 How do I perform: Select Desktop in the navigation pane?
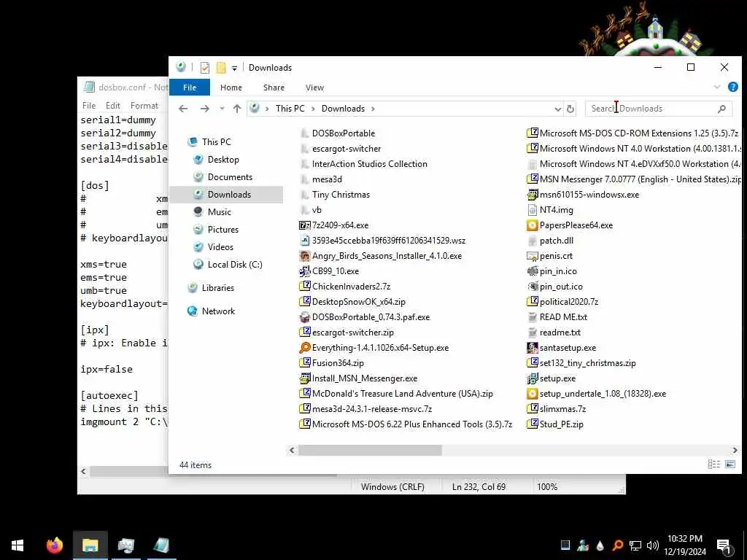(x=223, y=160)
